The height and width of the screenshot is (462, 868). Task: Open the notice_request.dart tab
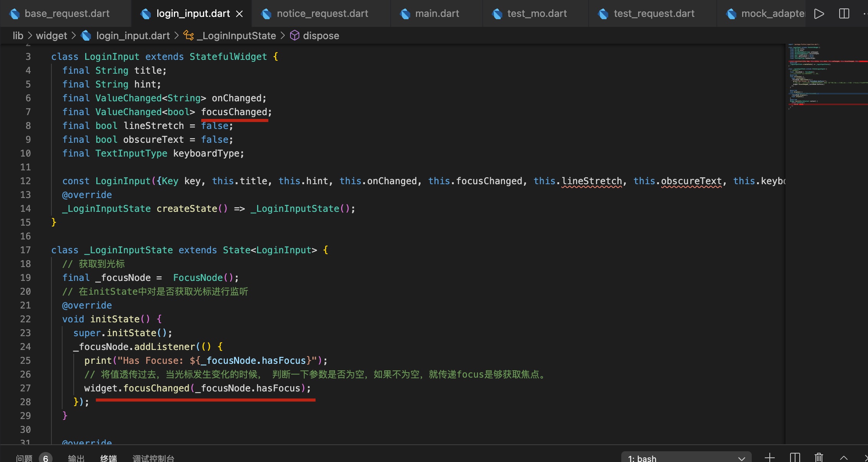[322, 13]
